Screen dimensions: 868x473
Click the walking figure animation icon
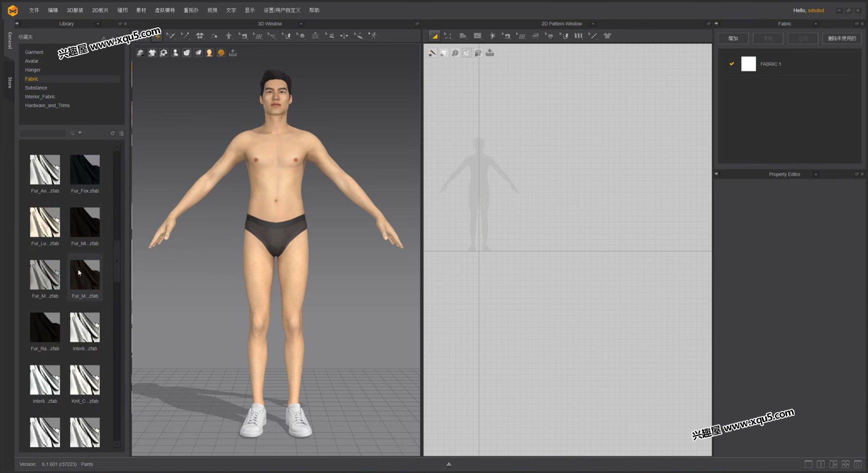point(373,36)
